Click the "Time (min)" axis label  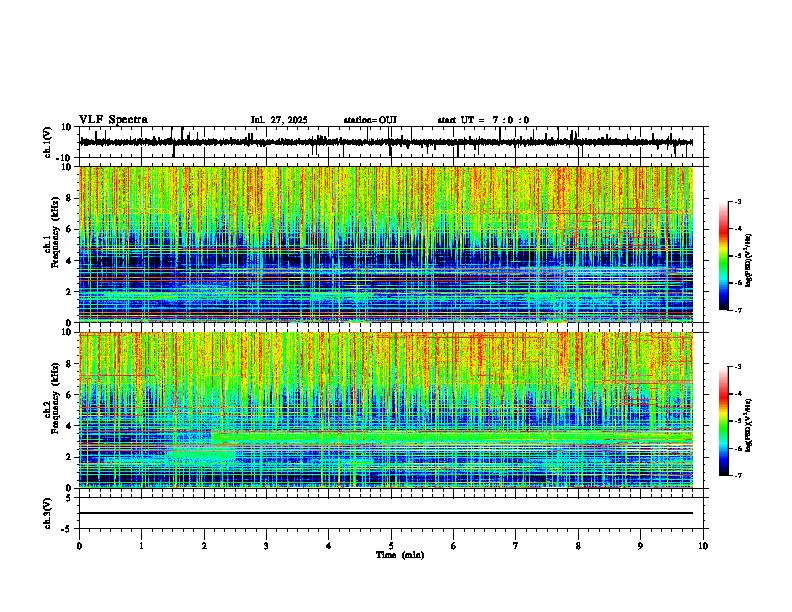coord(400,555)
